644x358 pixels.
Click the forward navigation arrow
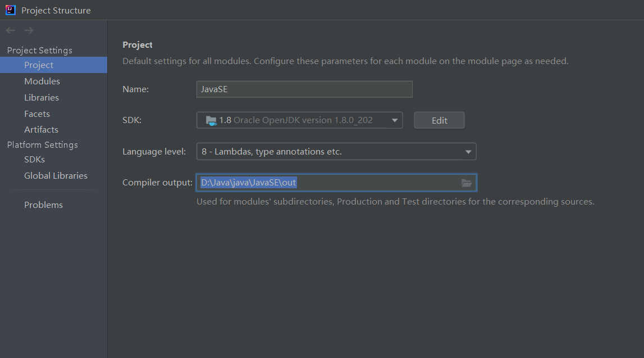click(29, 30)
